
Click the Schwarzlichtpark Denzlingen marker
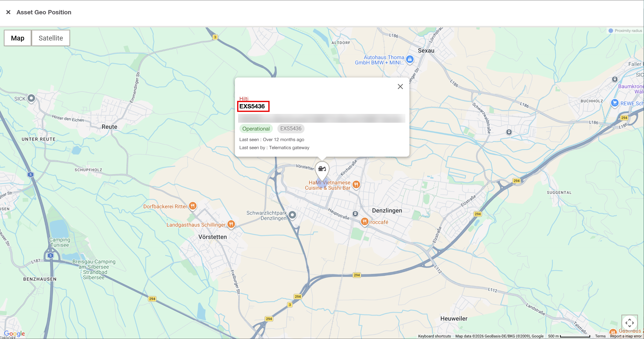point(292,215)
